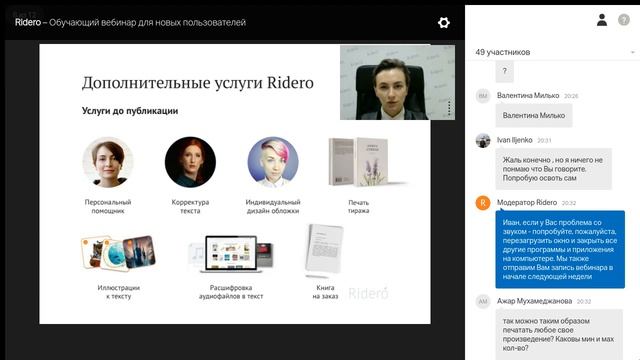The height and width of the screenshot is (360, 640).
Task: Click Валентина Милько avatar with initials ВМ
Action: 483,96
